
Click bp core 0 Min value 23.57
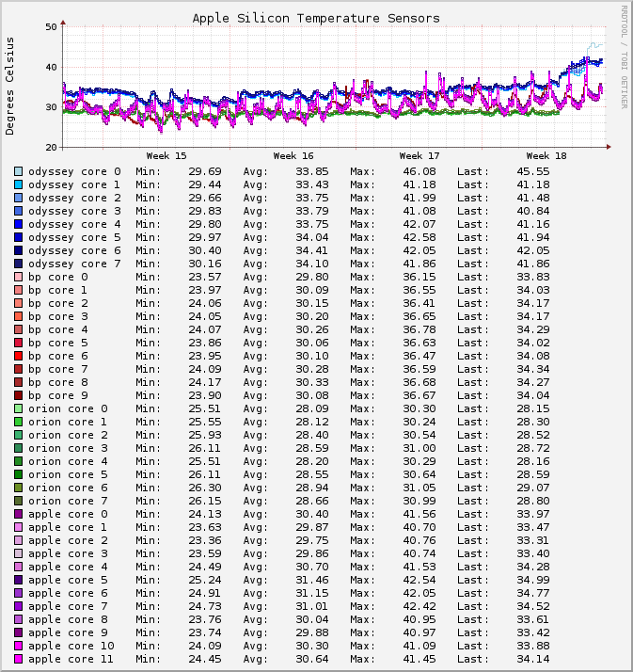[x=205, y=277]
